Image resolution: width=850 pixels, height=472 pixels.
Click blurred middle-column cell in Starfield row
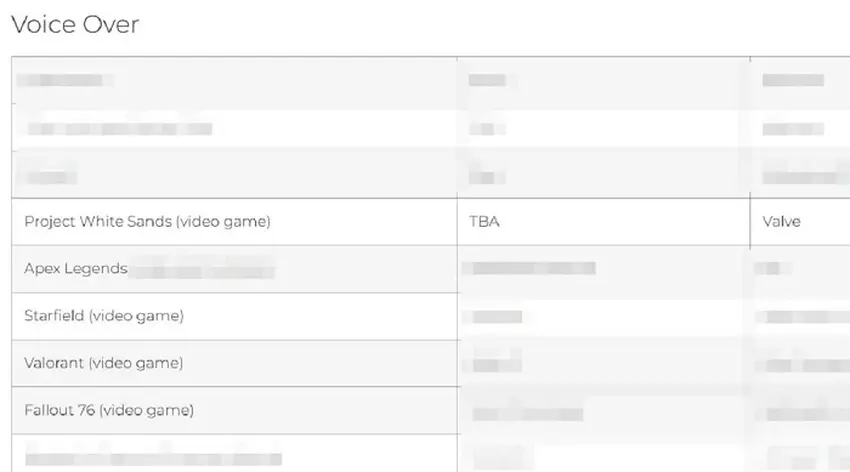(x=497, y=317)
